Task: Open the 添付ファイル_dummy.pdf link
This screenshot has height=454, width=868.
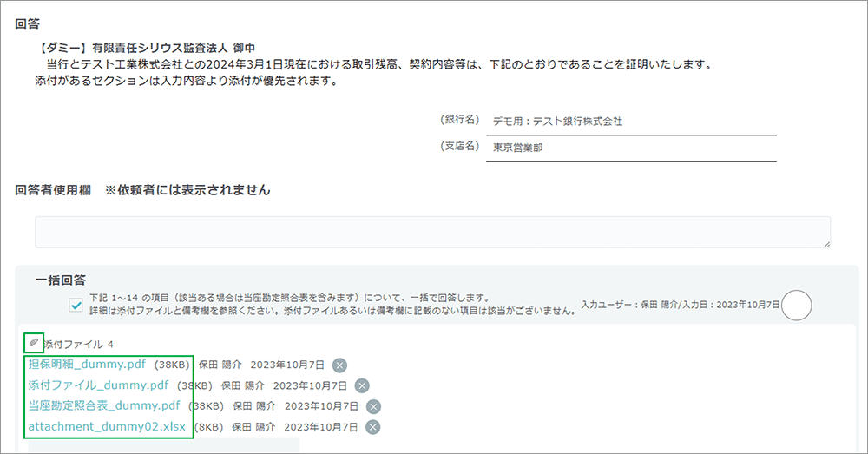Action: 98,385
